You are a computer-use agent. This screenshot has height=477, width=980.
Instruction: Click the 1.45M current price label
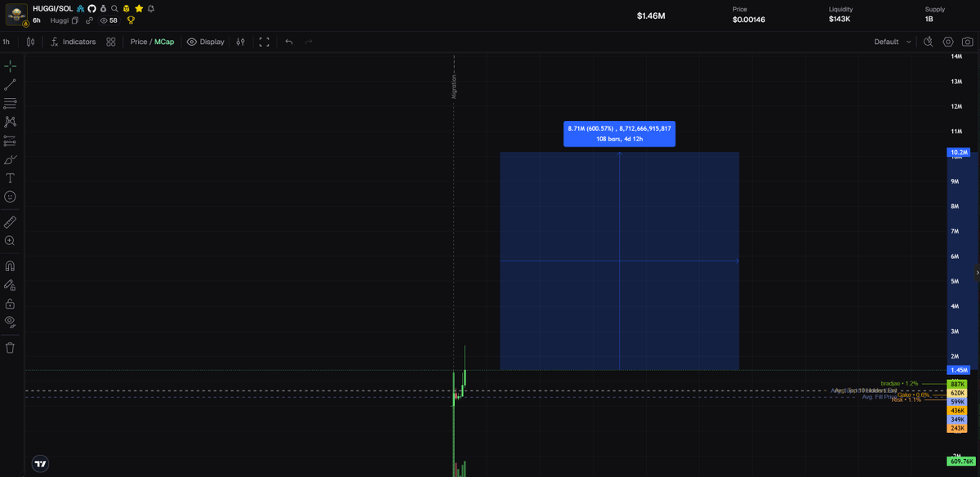[959, 370]
